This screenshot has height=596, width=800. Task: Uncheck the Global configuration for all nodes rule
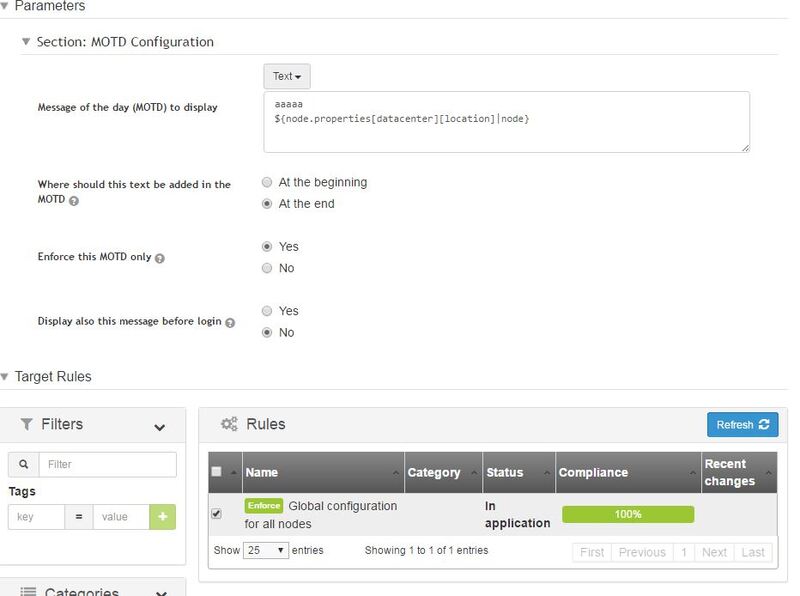pyautogui.click(x=216, y=514)
